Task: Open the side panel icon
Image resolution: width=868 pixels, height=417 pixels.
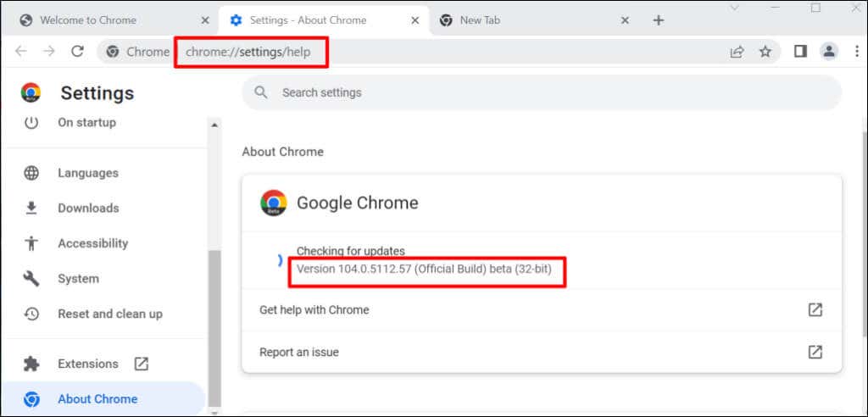Action: click(x=800, y=52)
